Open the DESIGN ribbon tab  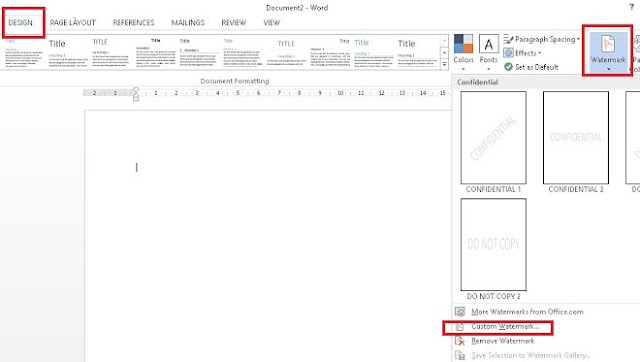[x=20, y=23]
